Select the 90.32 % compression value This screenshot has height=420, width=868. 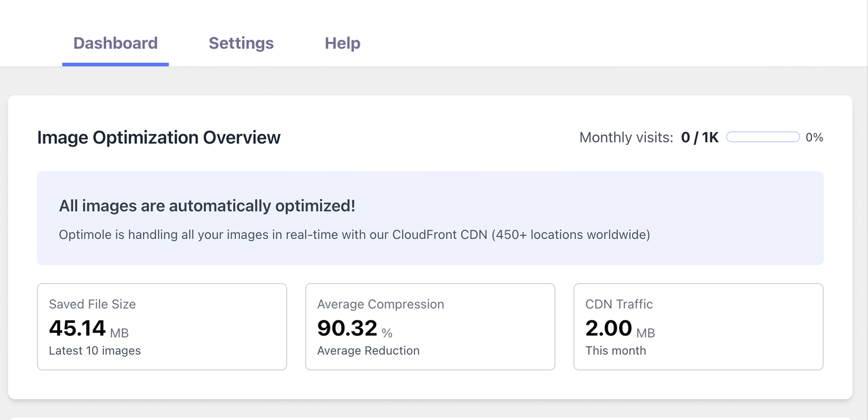click(x=354, y=329)
